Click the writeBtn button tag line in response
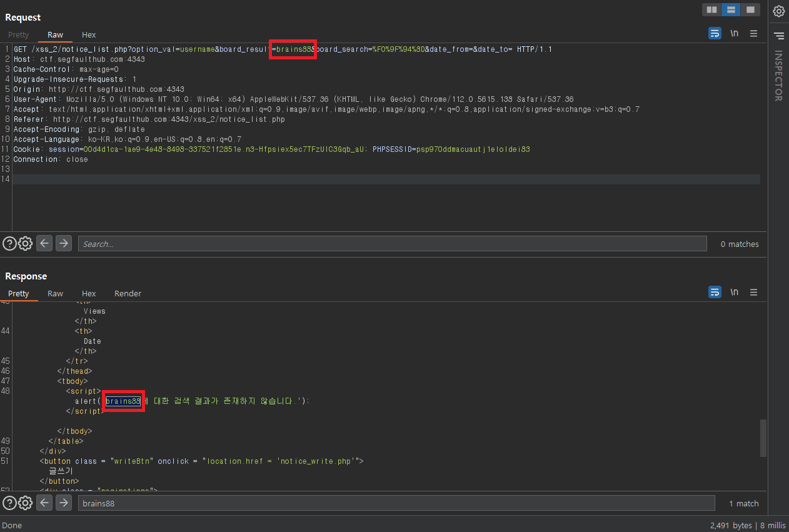 point(201,461)
